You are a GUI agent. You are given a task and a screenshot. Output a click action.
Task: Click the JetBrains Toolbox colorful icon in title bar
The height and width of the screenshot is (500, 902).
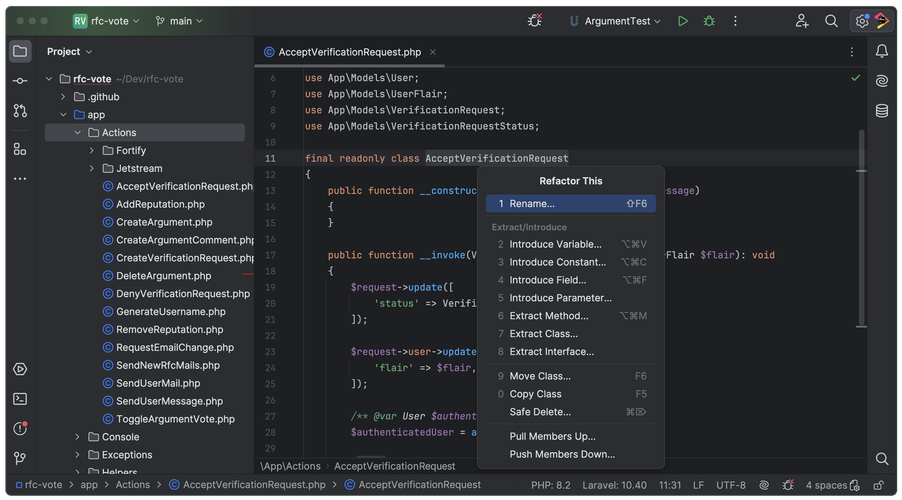[882, 21]
